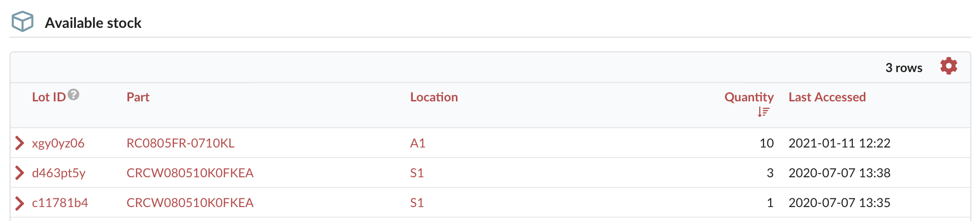Open location S1 for lot d463pt5y
Image resolution: width=980 pixels, height=221 pixels.
(417, 173)
